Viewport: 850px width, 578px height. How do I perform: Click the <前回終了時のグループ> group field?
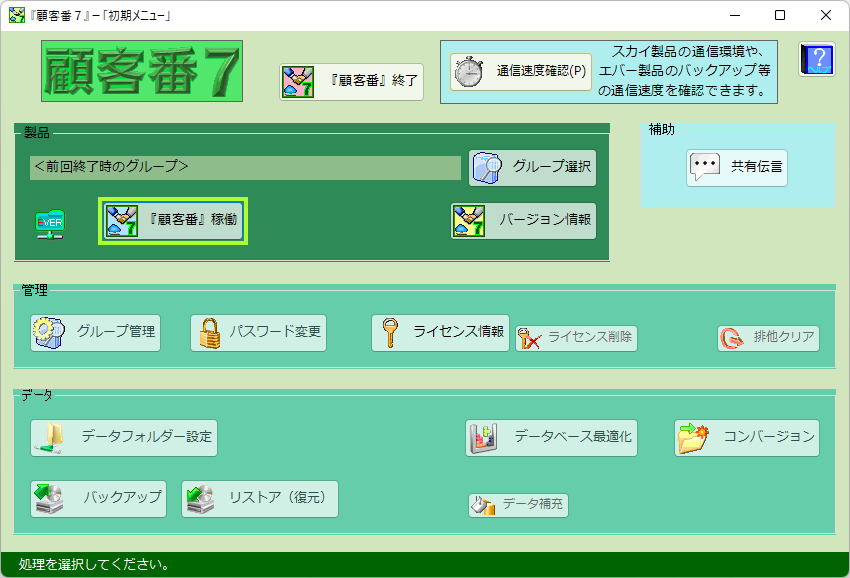[x=245, y=168]
